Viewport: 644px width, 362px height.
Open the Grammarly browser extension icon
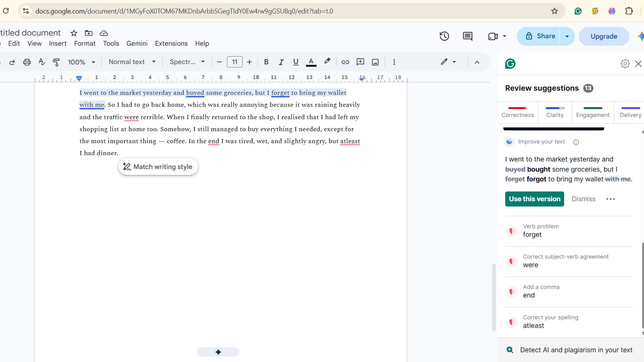(x=578, y=11)
